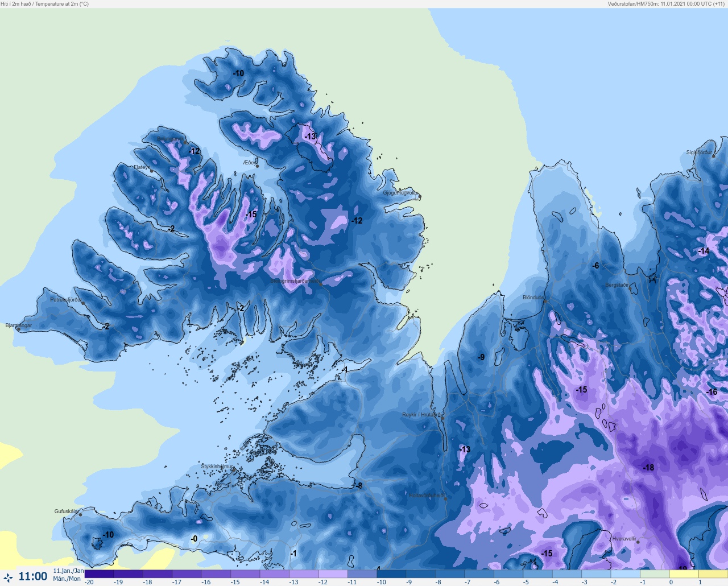This screenshot has width=728, height=586.
Task: Click the 'Veðurstofan/HM750m' model run info text
Action: (x=667, y=4)
